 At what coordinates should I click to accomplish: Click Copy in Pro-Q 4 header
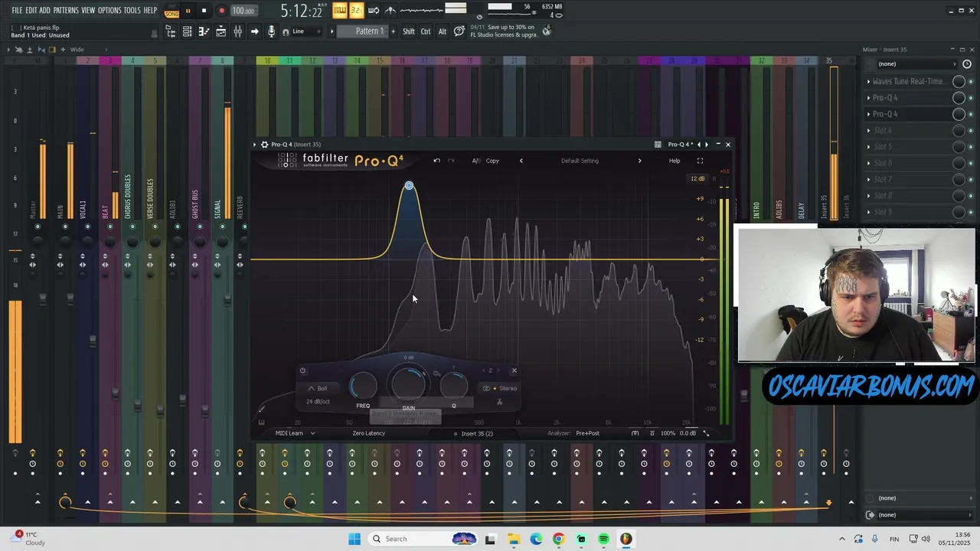(x=492, y=161)
